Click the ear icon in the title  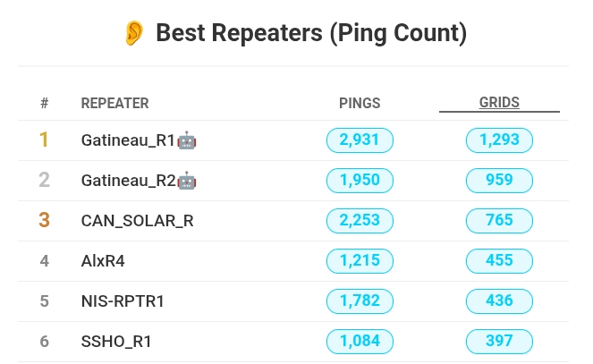coord(134,34)
